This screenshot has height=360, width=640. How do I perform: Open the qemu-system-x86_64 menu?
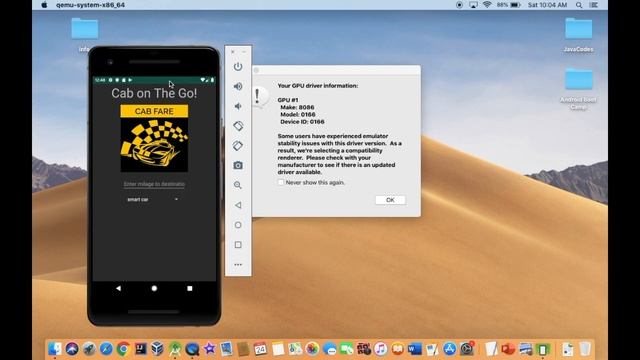coord(90,5)
